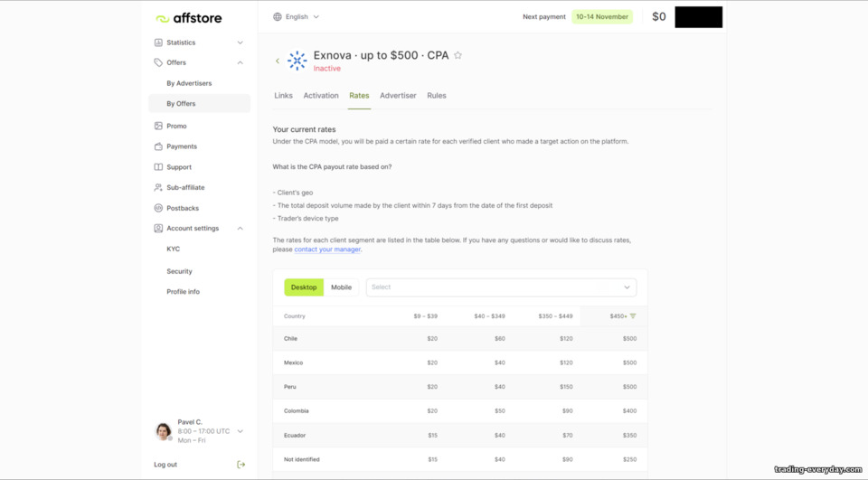Click the 10-14 November payment badge
This screenshot has height=480, width=868.
pyautogui.click(x=602, y=16)
